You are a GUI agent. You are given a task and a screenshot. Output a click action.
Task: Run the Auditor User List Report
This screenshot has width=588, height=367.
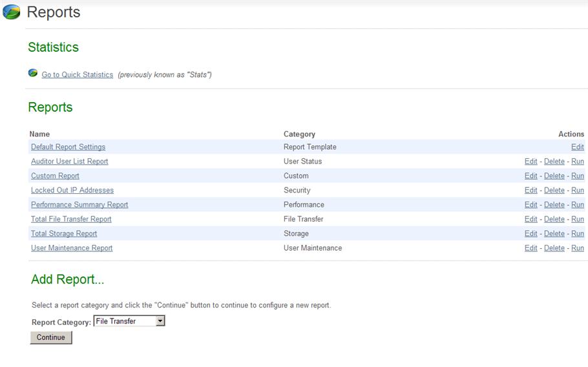pyautogui.click(x=577, y=162)
